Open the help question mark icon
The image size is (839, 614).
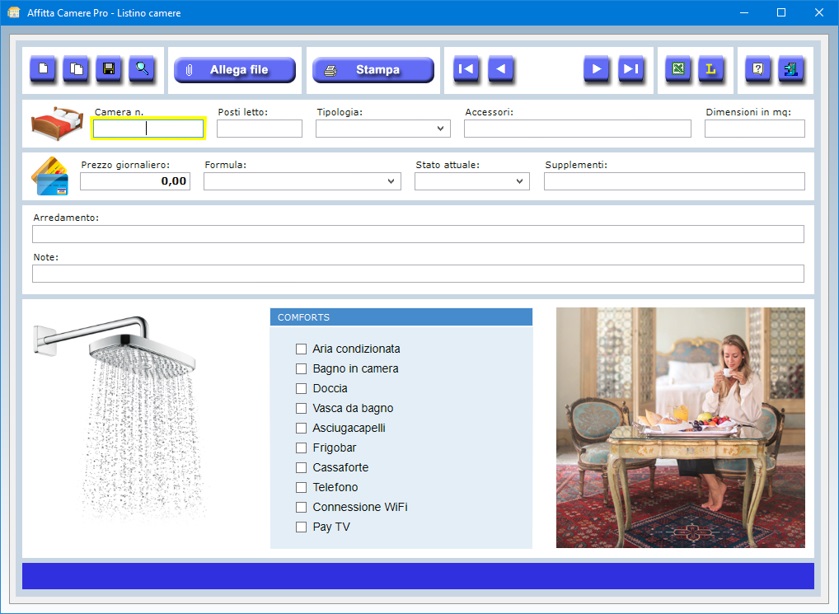coord(758,69)
